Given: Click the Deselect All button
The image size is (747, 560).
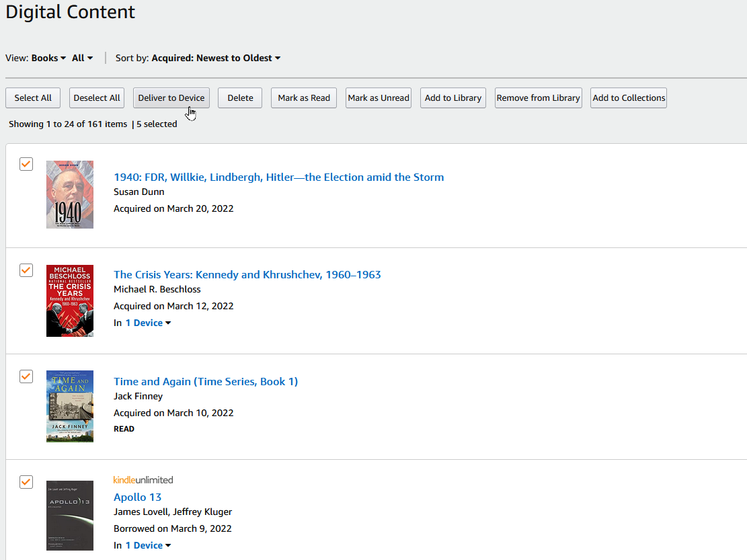Looking at the screenshot, I should 96,97.
